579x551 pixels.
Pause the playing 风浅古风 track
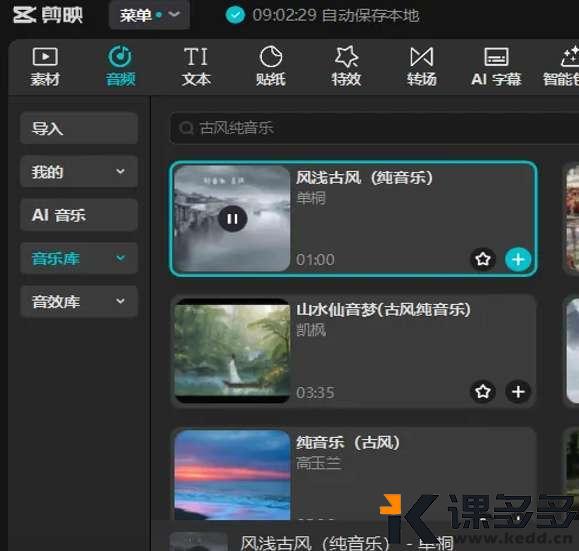tap(232, 219)
